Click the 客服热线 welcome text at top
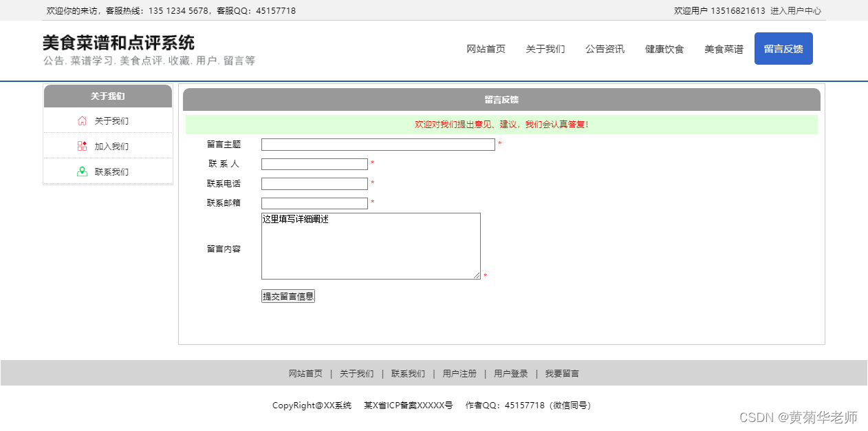Viewport: 868px width, 431px height. 171,10
